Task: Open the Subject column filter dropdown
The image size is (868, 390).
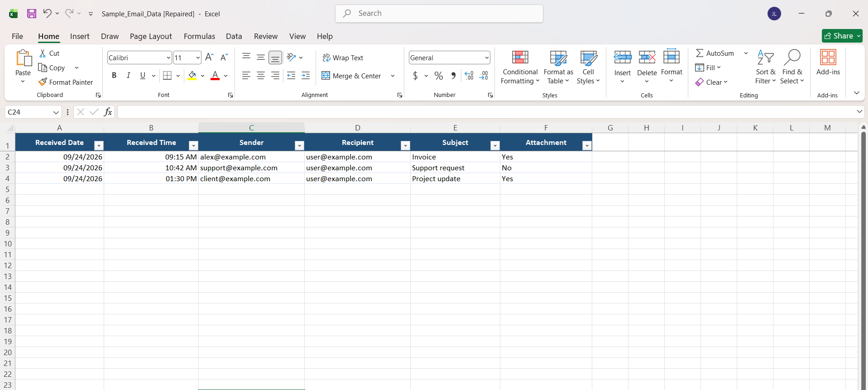Action: click(x=495, y=145)
